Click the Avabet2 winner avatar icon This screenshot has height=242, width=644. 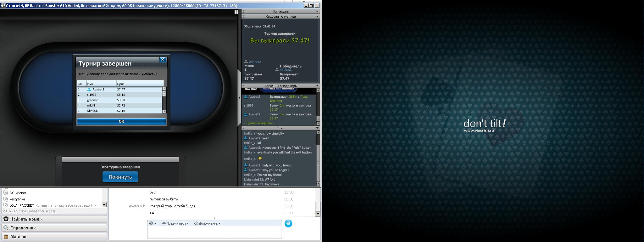click(277, 69)
